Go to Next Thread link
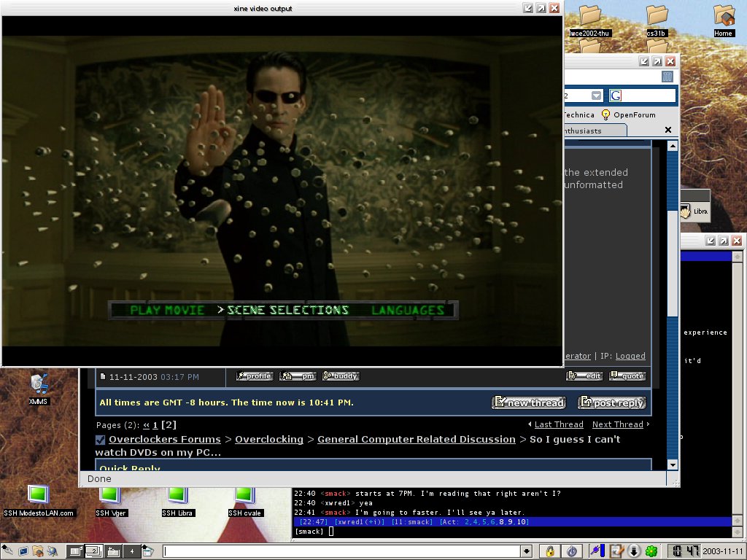The height and width of the screenshot is (560, 747). (617, 424)
